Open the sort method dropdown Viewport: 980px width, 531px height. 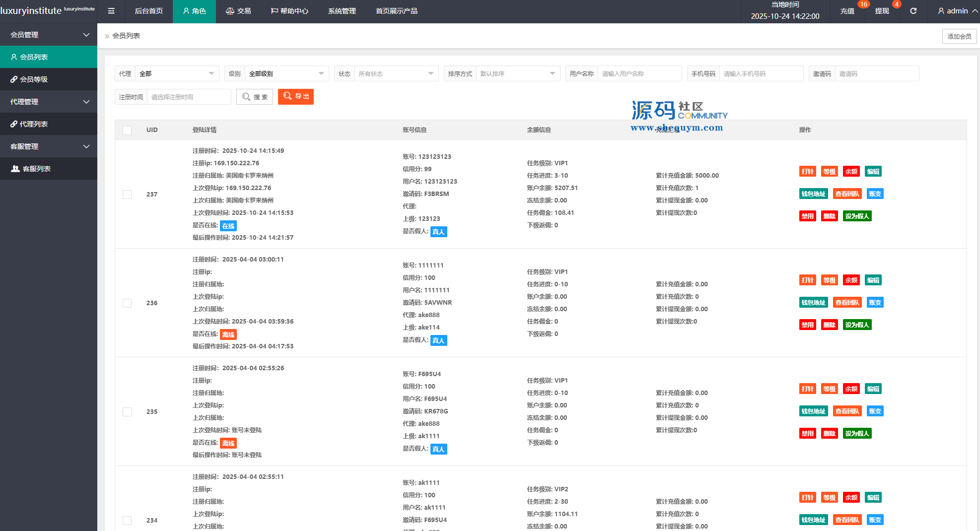[x=517, y=74]
